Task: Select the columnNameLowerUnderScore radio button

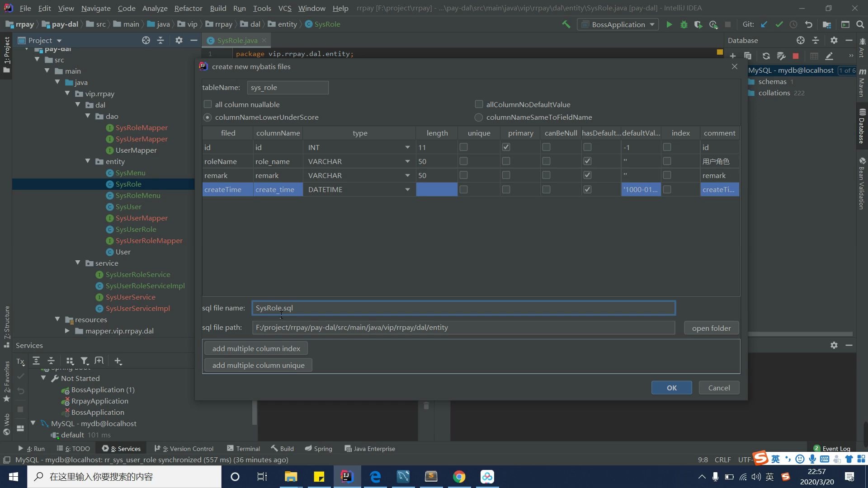Action: [x=208, y=117]
